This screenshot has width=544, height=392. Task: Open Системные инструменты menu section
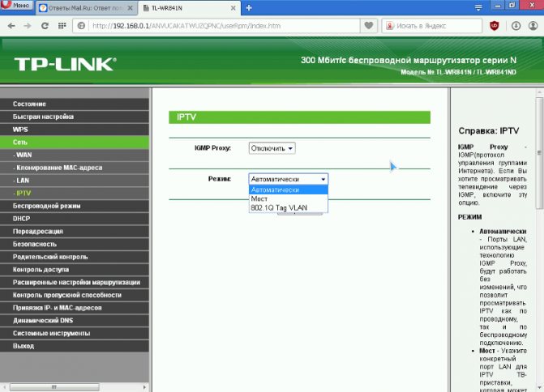coord(75,334)
